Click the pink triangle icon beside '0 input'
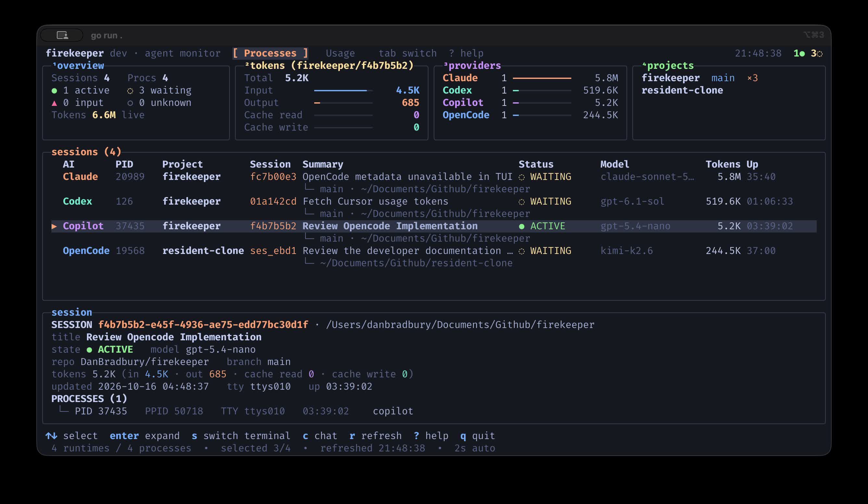The width and height of the screenshot is (868, 504). click(54, 103)
